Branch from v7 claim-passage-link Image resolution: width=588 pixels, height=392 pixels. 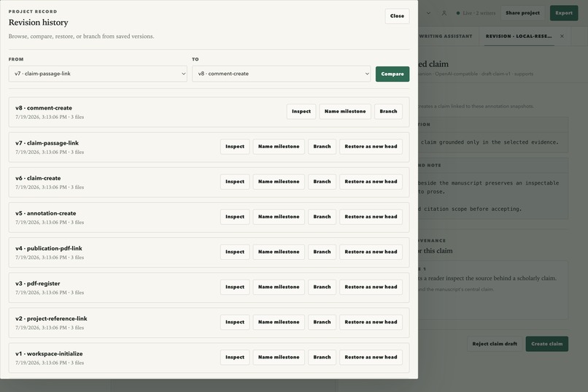pyautogui.click(x=322, y=147)
